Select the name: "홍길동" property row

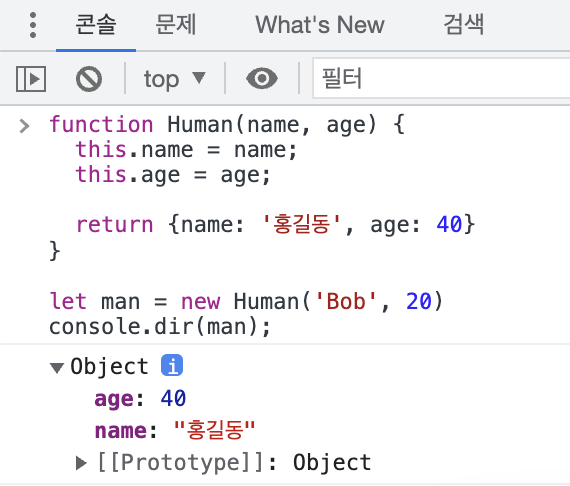click(175, 430)
